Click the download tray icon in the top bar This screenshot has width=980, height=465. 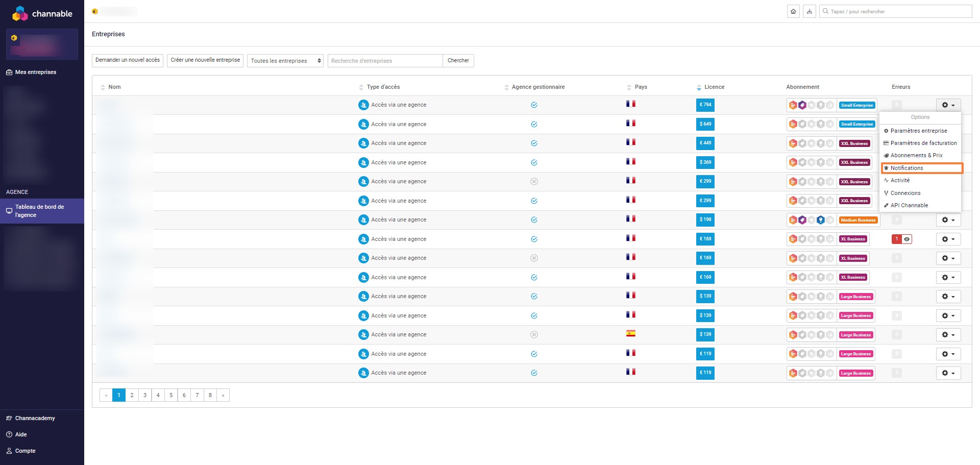[x=809, y=11]
